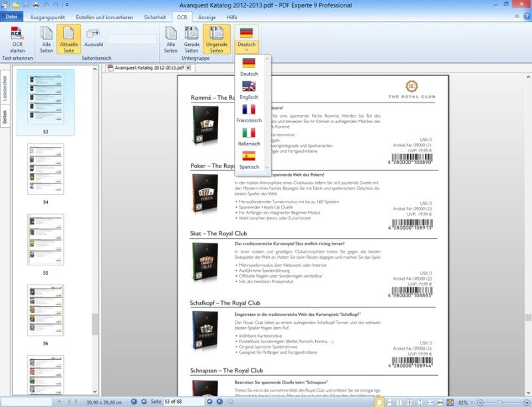Click the help question mark icon
Screen dimensions: 532x407
(x=527, y=16)
